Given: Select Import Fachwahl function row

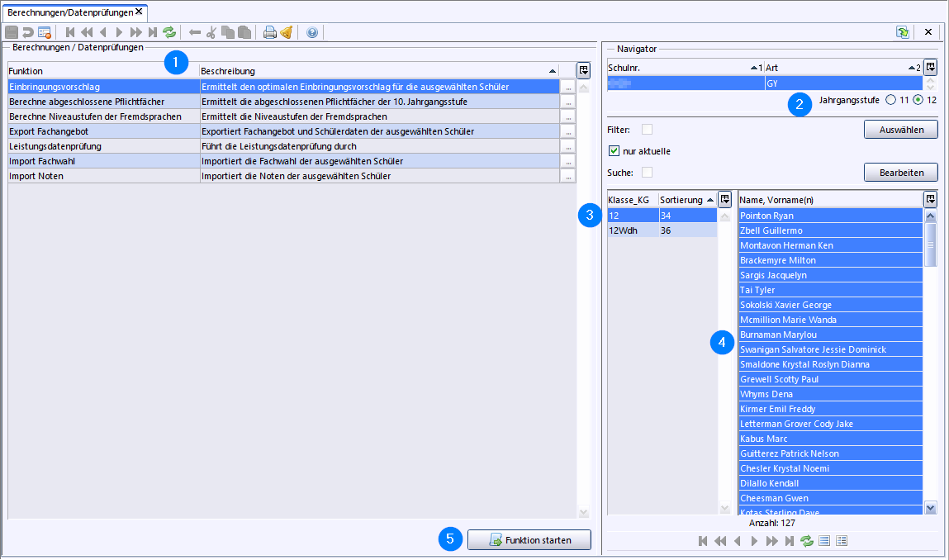Looking at the screenshot, I should [x=284, y=161].
